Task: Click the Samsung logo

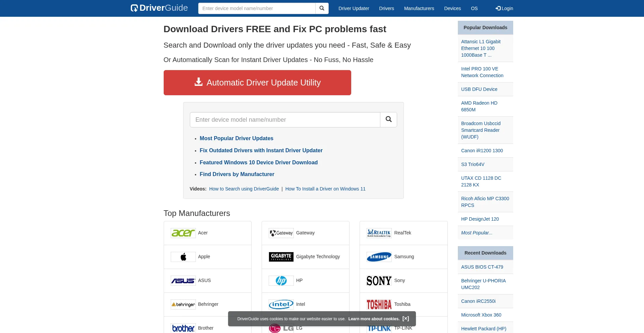Action: (x=379, y=257)
